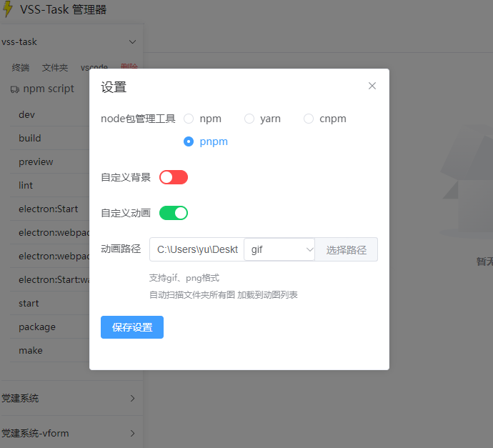Viewport: 493px width, 448px height.
Task: Expand the 党建系统 project
Action: pos(69,398)
